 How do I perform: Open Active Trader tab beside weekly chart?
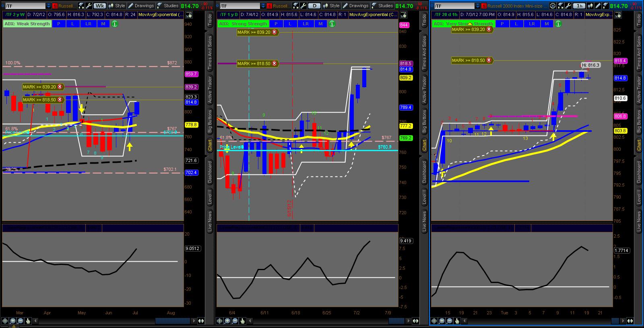(210, 89)
